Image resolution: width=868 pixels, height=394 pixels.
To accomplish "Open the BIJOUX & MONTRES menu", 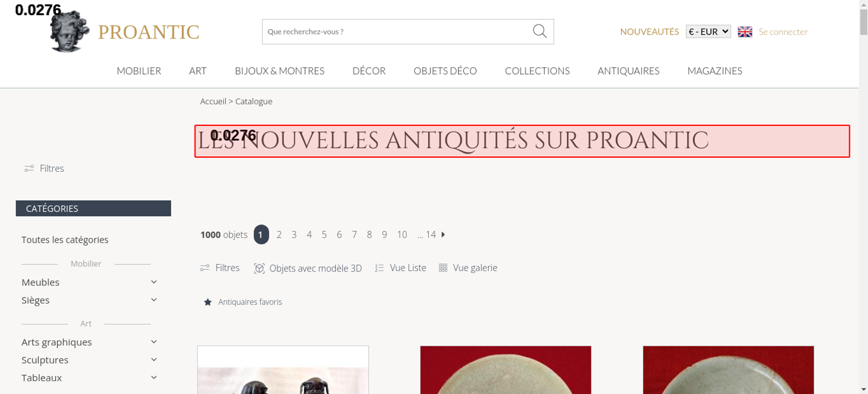I will tap(279, 71).
